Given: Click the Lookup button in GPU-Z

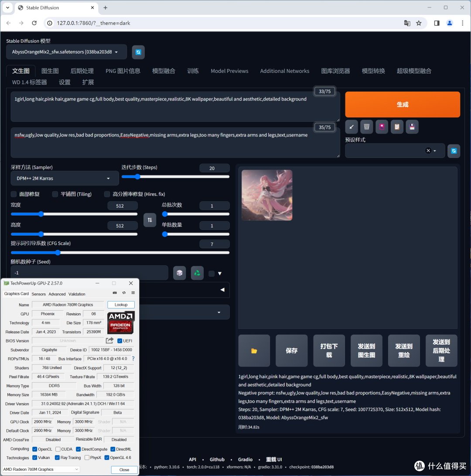Looking at the screenshot, I should point(121,305).
